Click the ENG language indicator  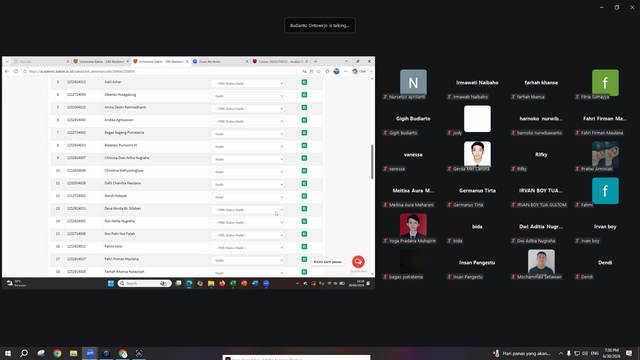coord(595,353)
